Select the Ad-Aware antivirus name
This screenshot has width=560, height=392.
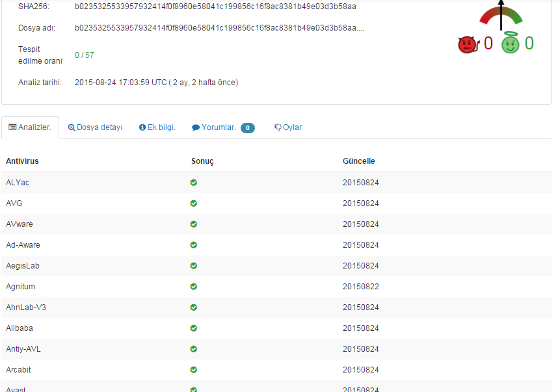pos(23,245)
